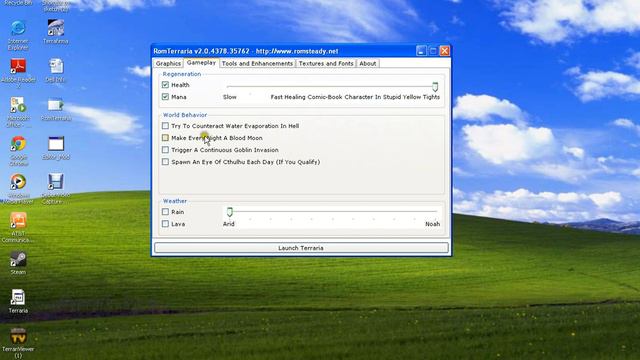The height and width of the screenshot is (360, 640).
Task: Open Microsoft Office desktop shortcut
Action: (x=18, y=111)
